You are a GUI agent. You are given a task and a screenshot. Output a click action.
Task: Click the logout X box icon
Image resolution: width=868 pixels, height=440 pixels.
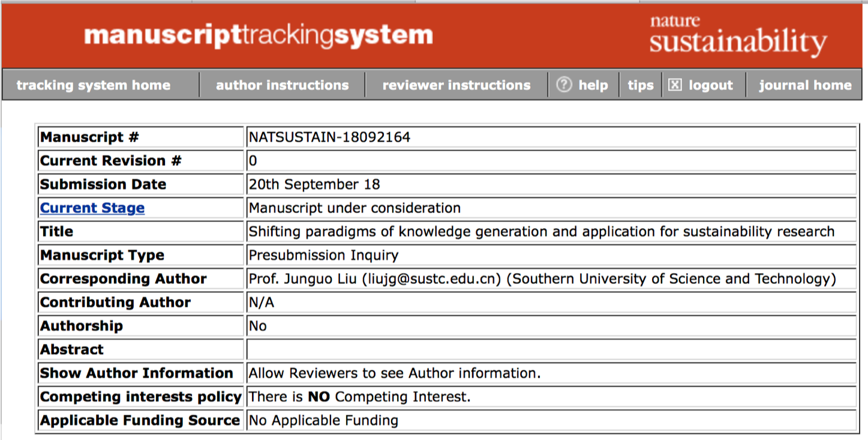tap(675, 85)
